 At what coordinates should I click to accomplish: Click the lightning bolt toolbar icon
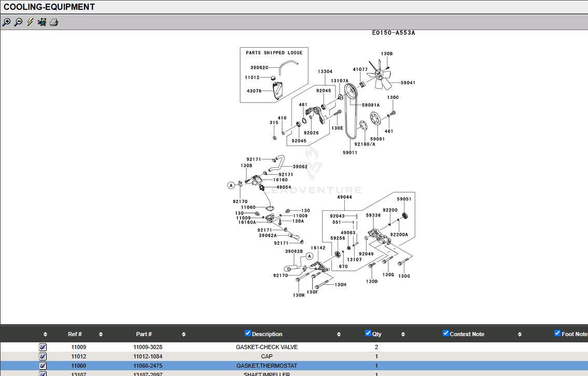30,22
